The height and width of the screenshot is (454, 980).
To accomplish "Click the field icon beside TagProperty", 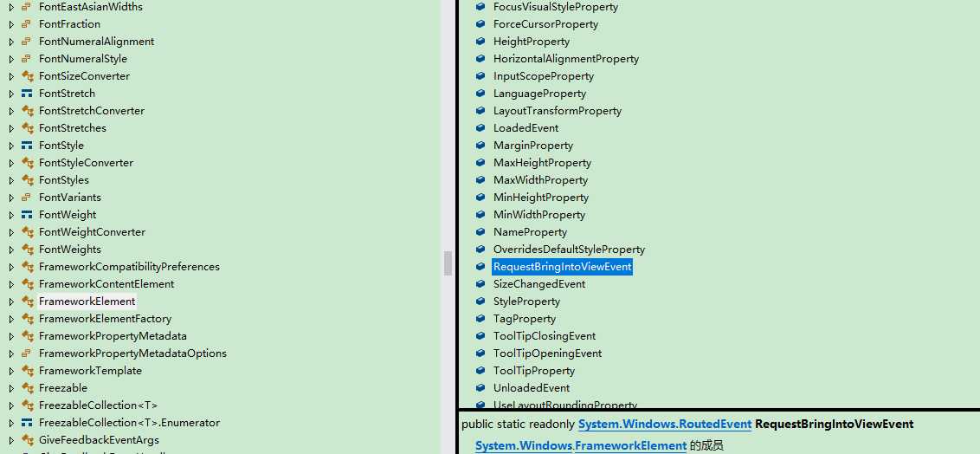I will tap(480, 318).
